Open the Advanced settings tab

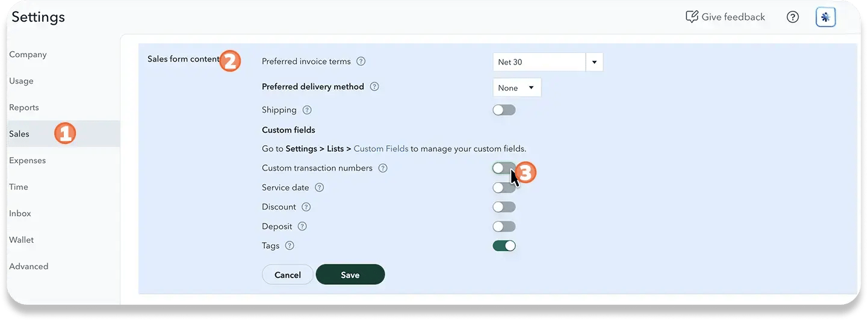click(29, 266)
